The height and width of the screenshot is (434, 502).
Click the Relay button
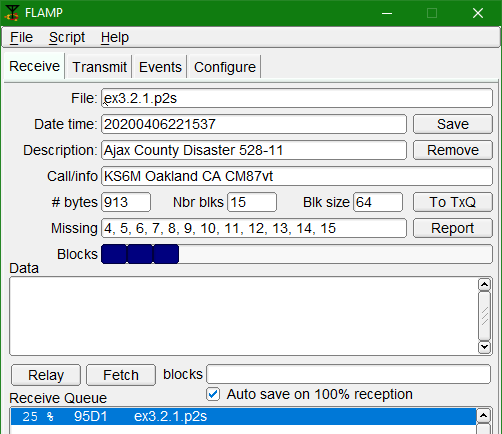point(46,375)
